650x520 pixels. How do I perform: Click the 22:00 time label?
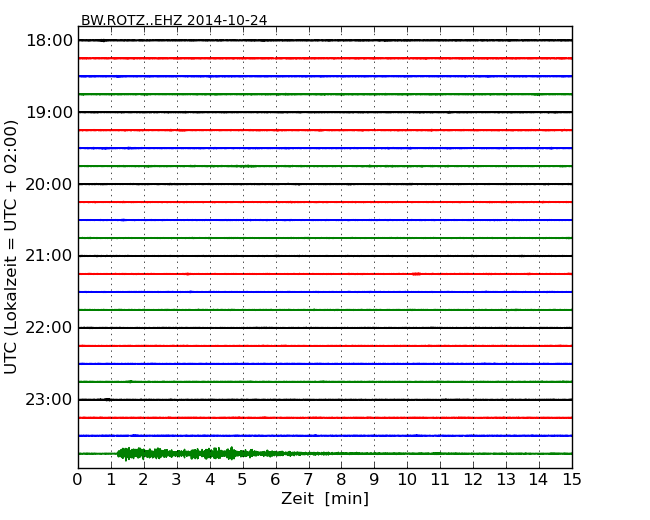coord(49,328)
